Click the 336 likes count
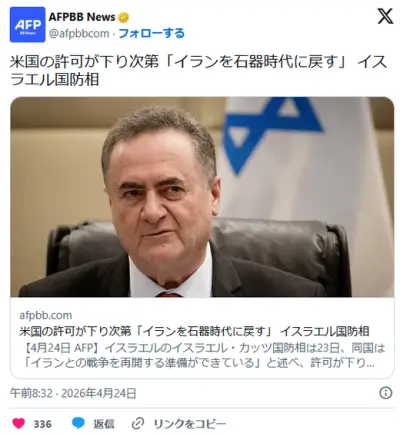Screen dimensions: 400x436 pos(43,424)
